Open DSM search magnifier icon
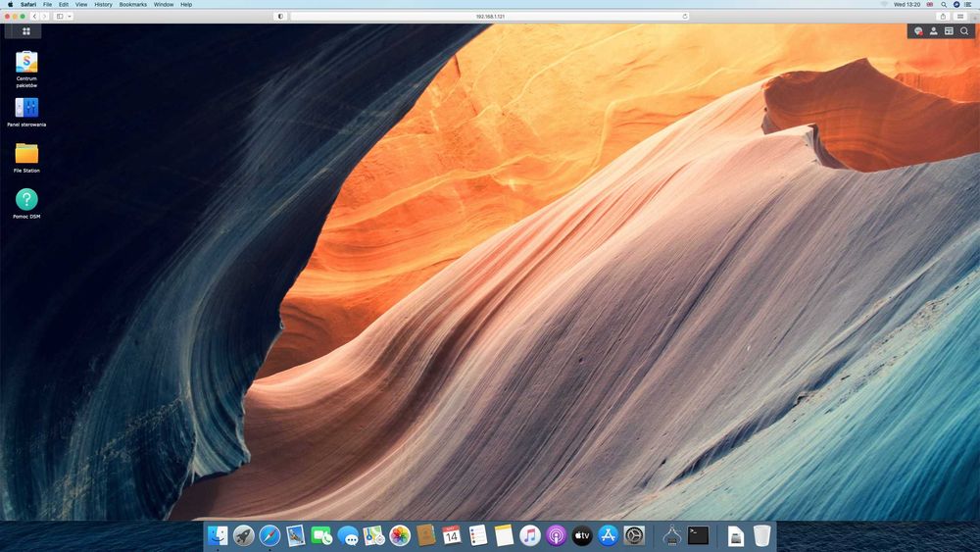 click(964, 31)
